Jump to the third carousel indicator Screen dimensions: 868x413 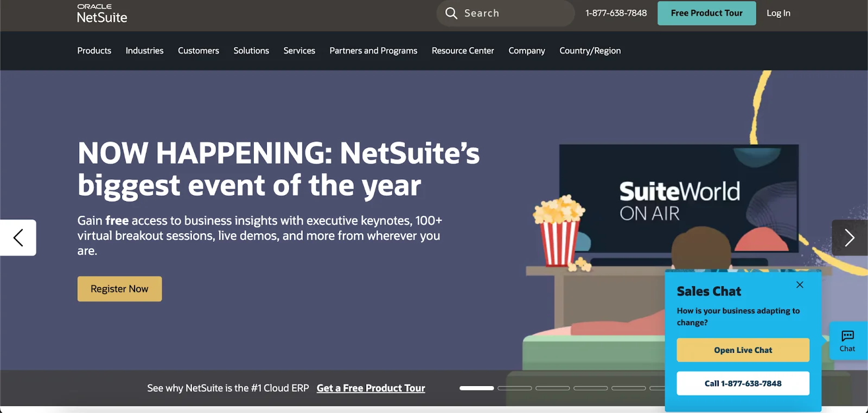pos(552,388)
